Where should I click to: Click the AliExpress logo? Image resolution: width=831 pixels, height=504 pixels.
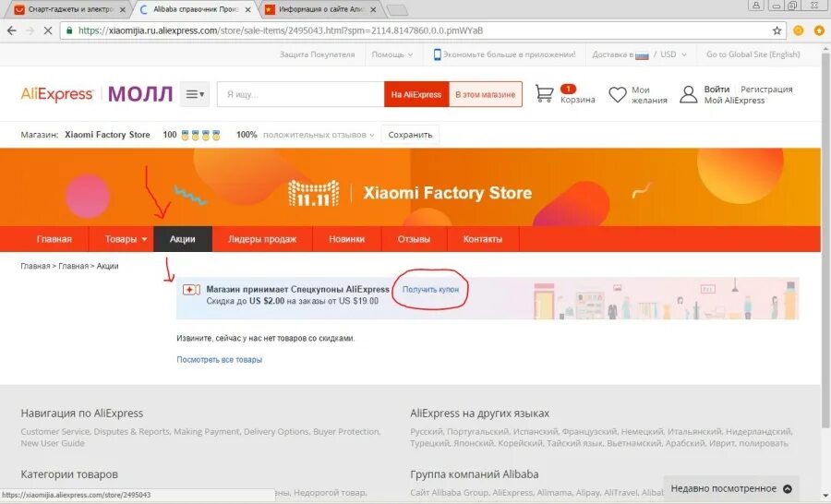click(x=56, y=94)
